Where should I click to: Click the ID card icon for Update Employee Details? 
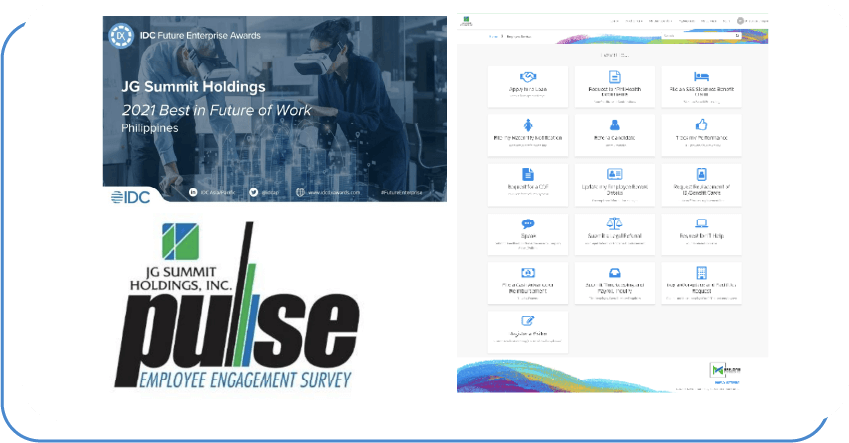615,174
